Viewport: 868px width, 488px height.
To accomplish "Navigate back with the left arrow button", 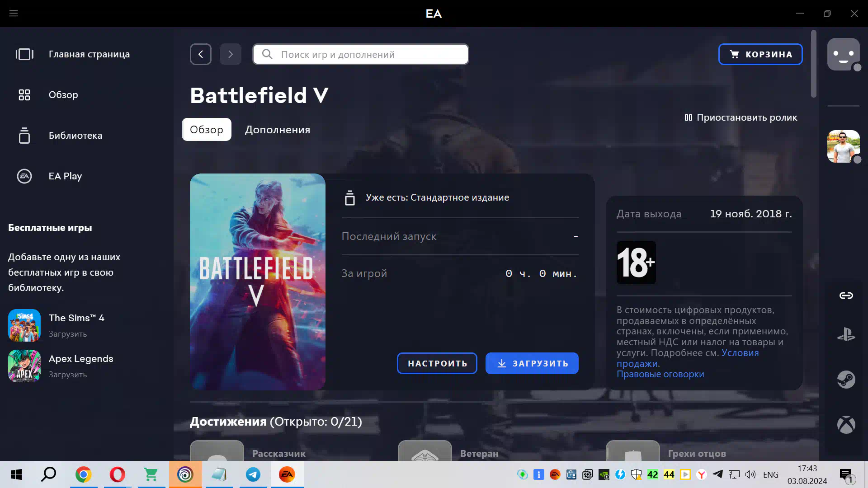I will coord(201,54).
